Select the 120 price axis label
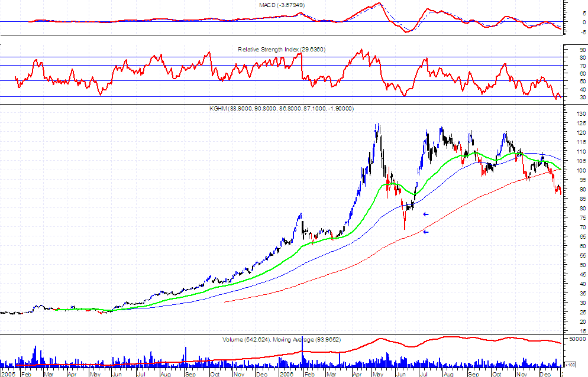The height and width of the screenshot is (377, 588). 581,133
